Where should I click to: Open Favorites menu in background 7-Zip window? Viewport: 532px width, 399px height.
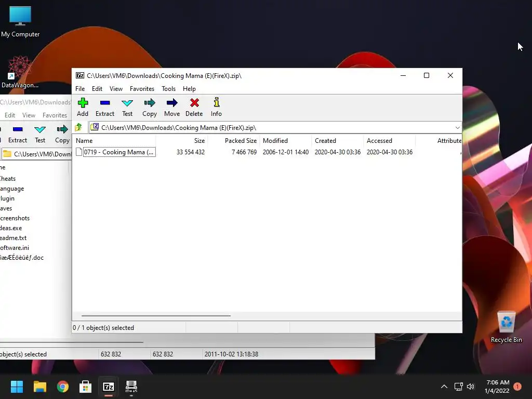click(55, 115)
